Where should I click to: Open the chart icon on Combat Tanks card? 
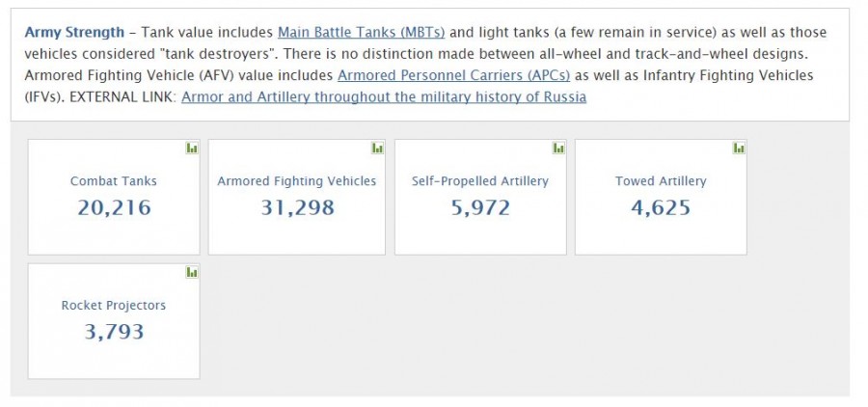[x=192, y=149]
